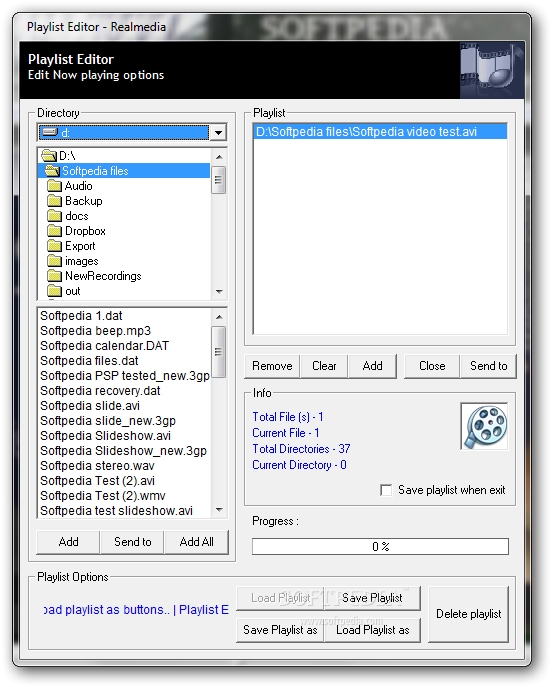Click the Softpedia files folder icon
This screenshot has width=552, height=687.
click(53, 170)
